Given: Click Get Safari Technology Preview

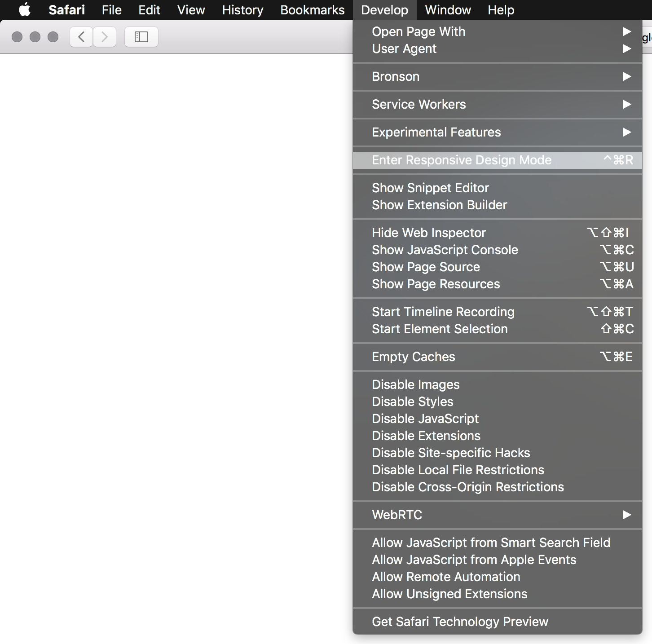Looking at the screenshot, I should 498,622.
